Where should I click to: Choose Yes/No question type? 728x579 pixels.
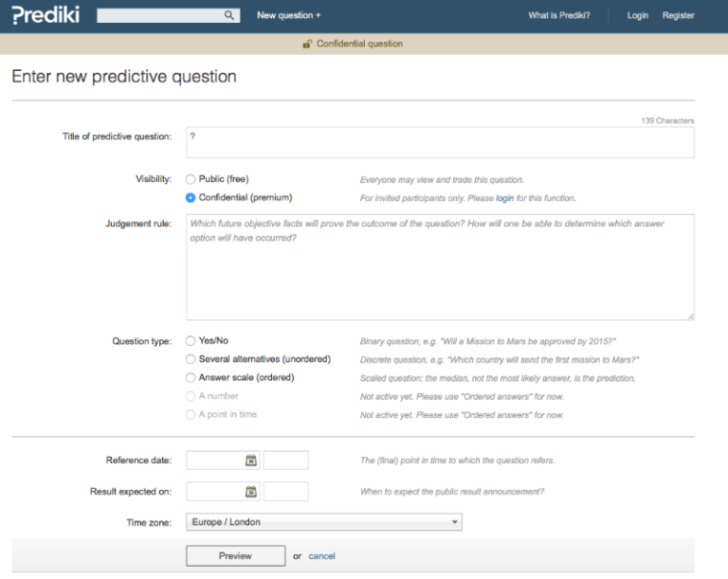[191, 341]
